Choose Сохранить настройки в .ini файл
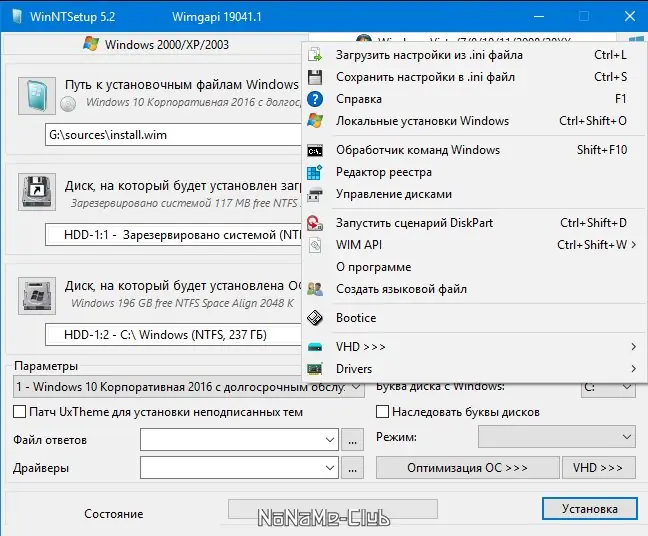The height and width of the screenshot is (536, 648). point(474,77)
